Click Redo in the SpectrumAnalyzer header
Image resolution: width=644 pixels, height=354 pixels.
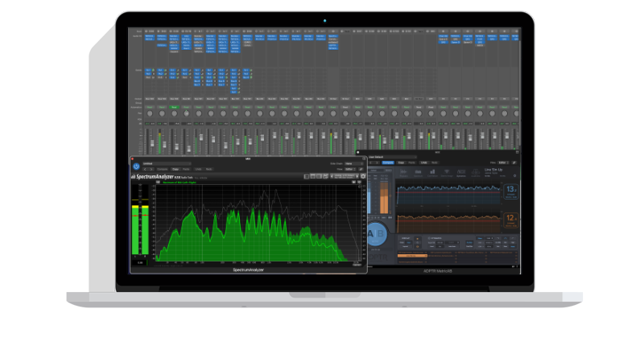tap(208, 170)
